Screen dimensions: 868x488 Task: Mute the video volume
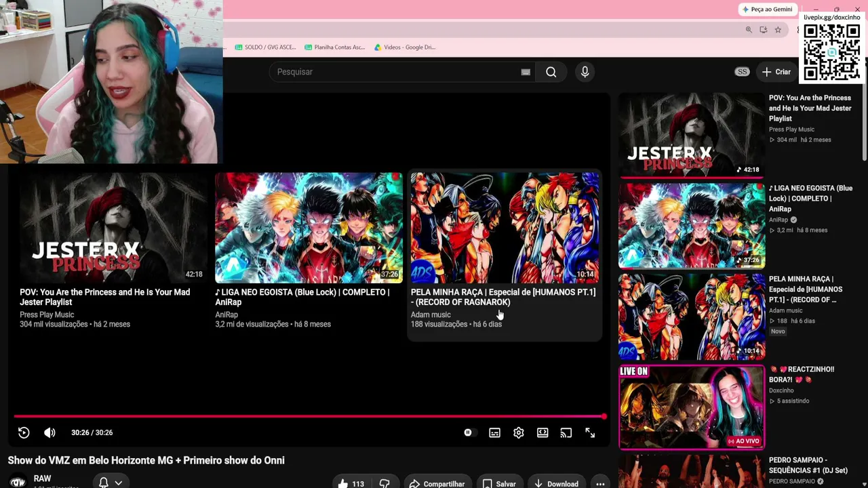click(50, 432)
